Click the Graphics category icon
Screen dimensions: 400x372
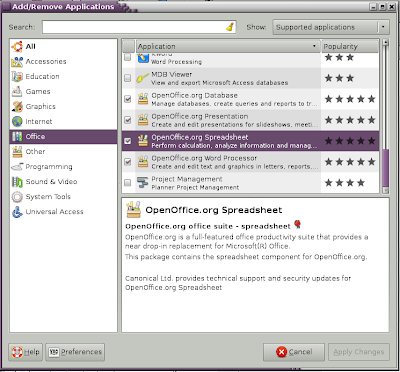(x=17, y=107)
